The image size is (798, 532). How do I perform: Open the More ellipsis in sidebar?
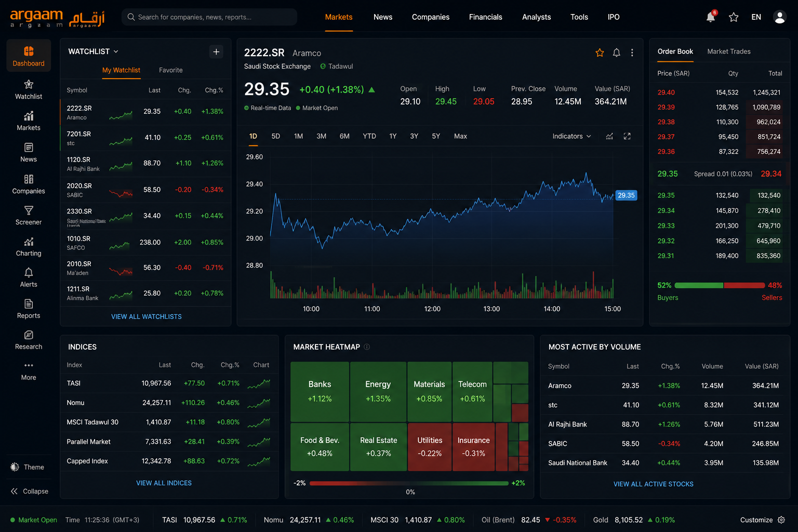pos(29,365)
